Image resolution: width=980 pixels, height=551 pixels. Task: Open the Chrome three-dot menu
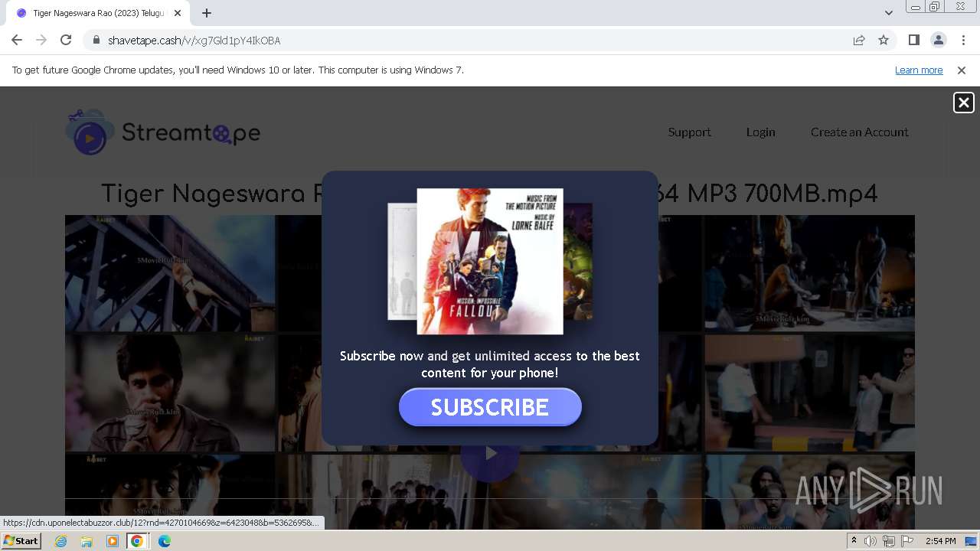[962, 40]
